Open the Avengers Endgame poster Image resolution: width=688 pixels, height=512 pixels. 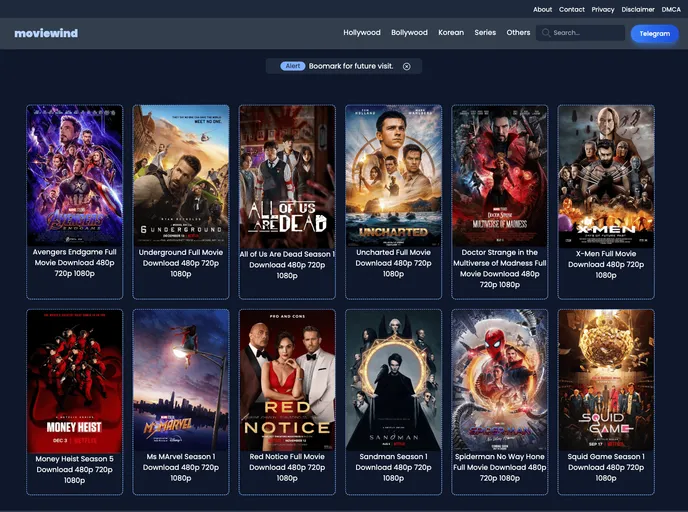75,175
